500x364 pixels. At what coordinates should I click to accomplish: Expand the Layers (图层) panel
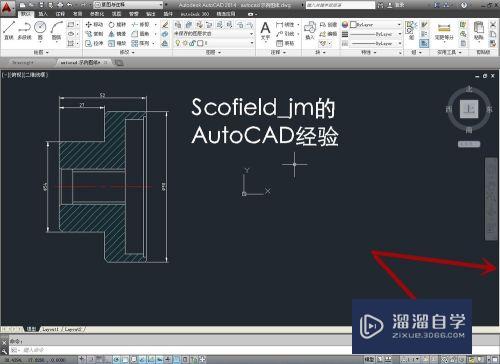click(213, 52)
